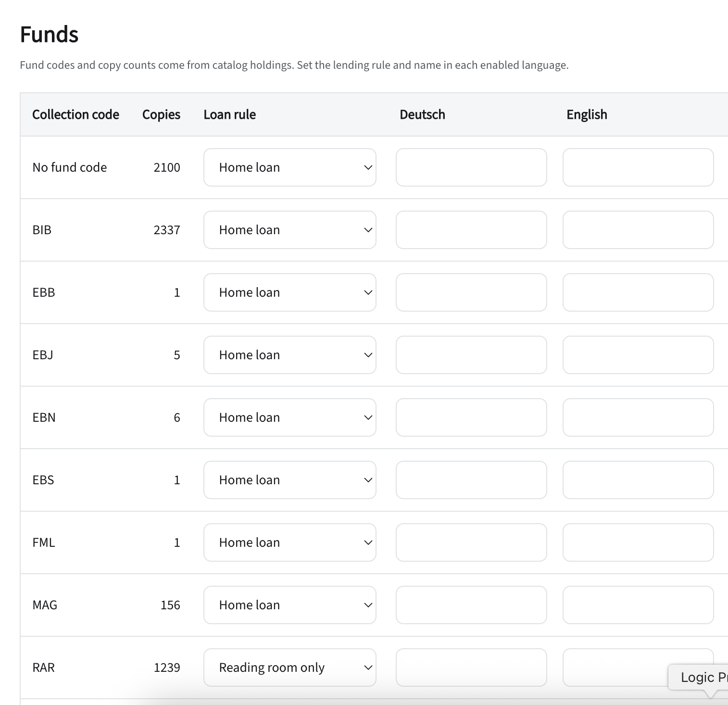Click the Deutsch input in the EBS row

click(471, 480)
